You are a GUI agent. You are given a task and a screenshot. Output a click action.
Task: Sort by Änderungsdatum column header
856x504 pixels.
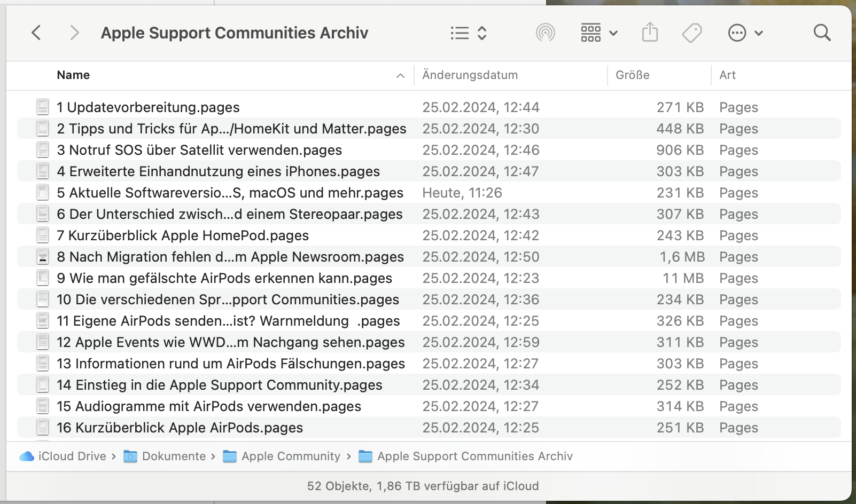click(470, 75)
